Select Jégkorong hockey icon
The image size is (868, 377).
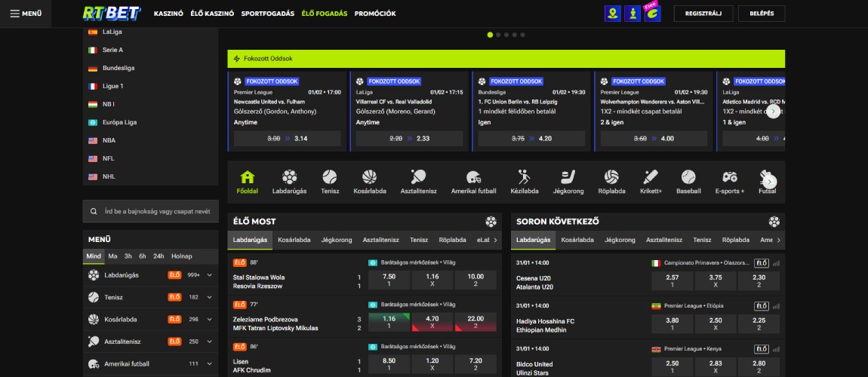point(568,182)
